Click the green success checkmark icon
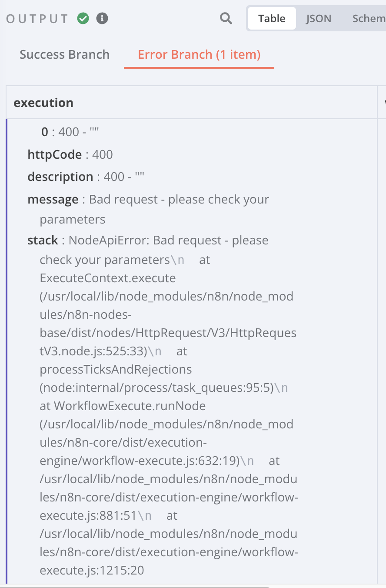386x588 pixels. (83, 18)
